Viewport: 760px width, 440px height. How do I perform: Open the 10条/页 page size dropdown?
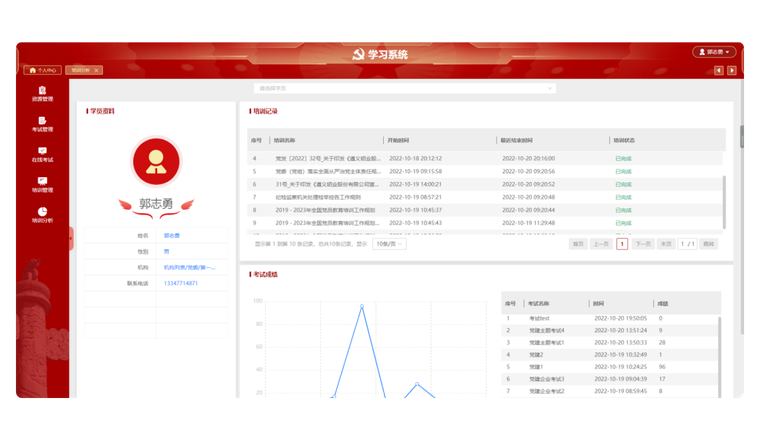[389, 244]
